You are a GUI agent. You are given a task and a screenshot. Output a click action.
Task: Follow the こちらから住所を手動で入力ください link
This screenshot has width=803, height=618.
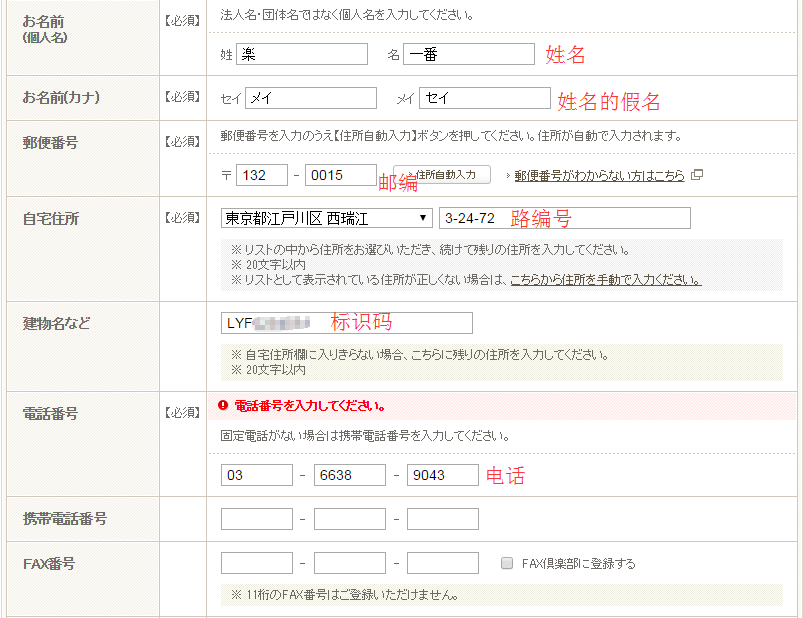pos(605,280)
